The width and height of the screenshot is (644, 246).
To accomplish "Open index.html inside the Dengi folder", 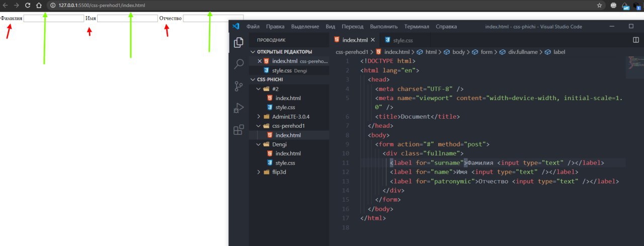I will point(289,153).
